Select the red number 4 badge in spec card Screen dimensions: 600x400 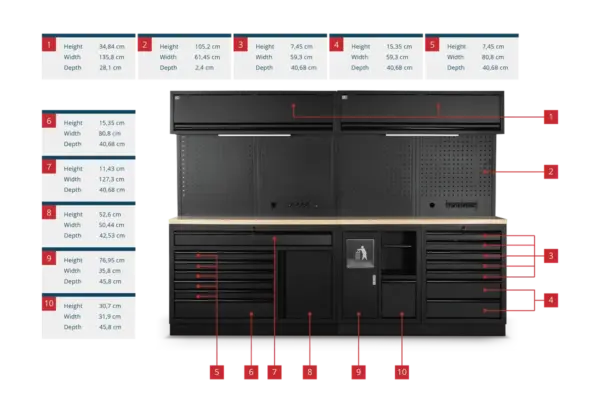point(336,44)
